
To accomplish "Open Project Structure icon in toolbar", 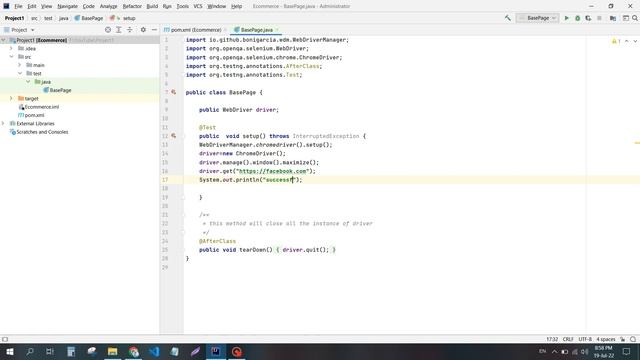I will pyautogui.click(x=613, y=18).
